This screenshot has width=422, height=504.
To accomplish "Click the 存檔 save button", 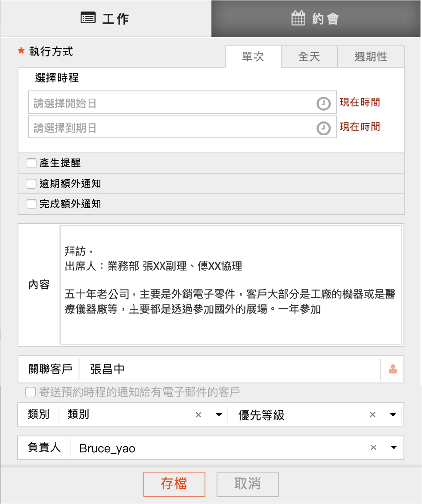I will point(174,484).
